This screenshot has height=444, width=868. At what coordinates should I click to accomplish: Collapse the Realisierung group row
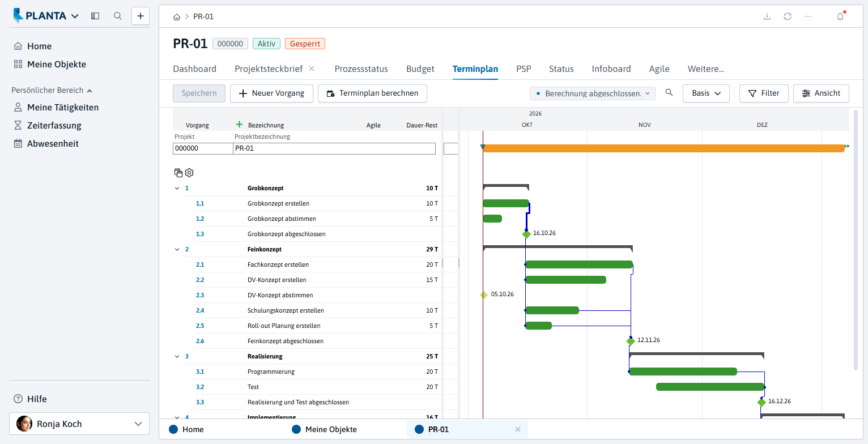(177, 356)
